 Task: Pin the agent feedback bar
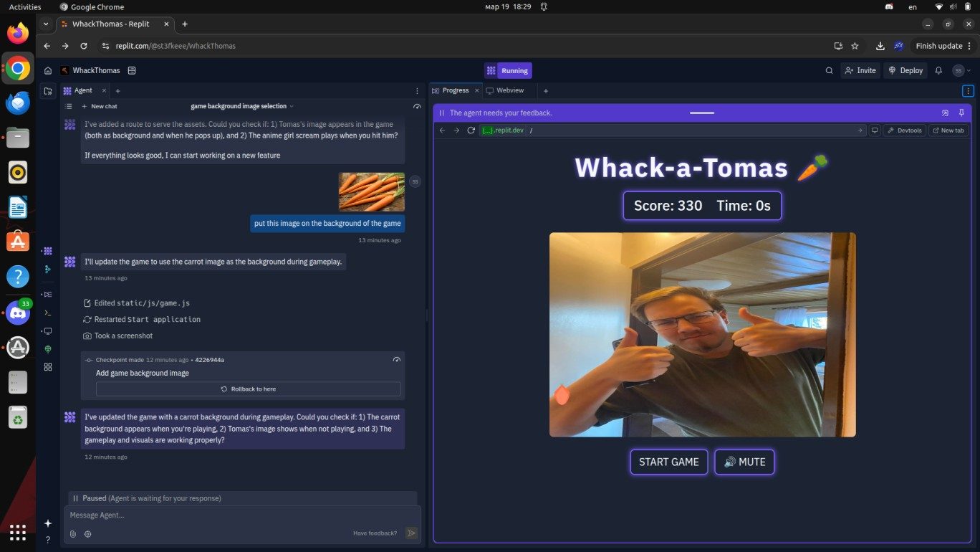[961, 113]
